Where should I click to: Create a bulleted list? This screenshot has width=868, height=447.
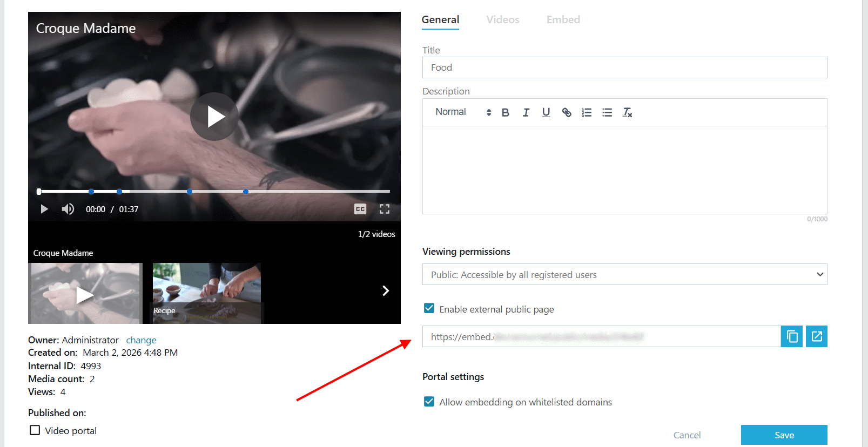pyautogui.click(x=607, y=112)
